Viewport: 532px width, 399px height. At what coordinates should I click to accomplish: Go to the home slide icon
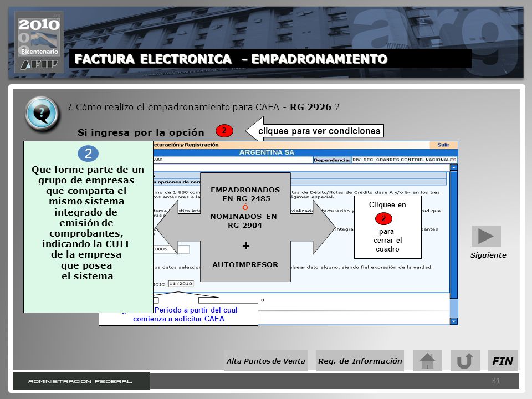[x=427, y=361]
